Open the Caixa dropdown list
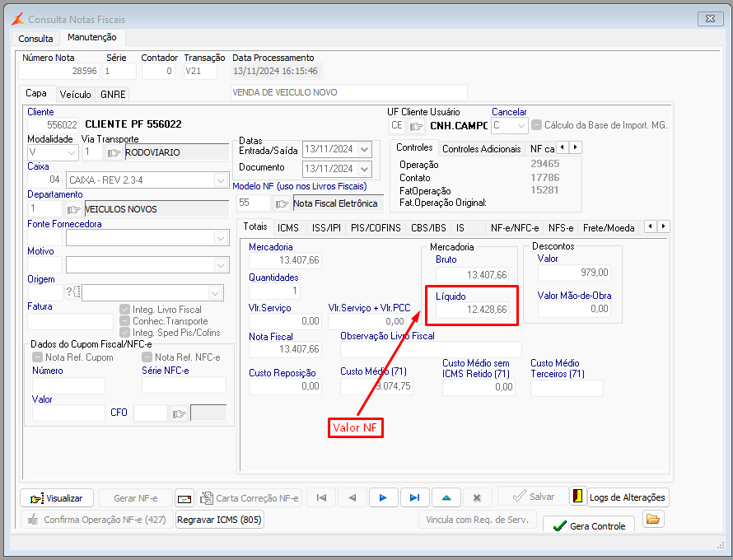This screenshot has height=560, width=733. click(220, 180)
